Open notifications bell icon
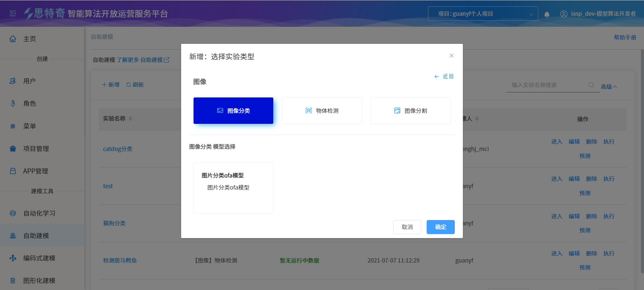 (547, 14)
